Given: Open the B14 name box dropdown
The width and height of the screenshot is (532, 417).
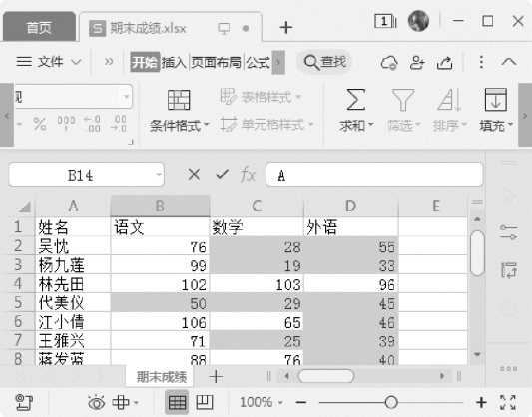Looking at the screenshot, I should pyautogui.click(x=159, y=175).
